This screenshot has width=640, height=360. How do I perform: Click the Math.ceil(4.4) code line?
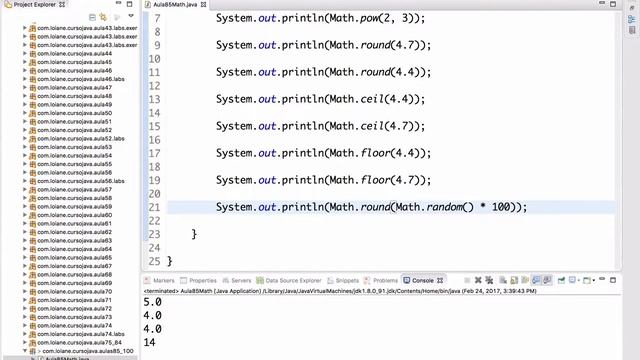(x=320, y=99)
